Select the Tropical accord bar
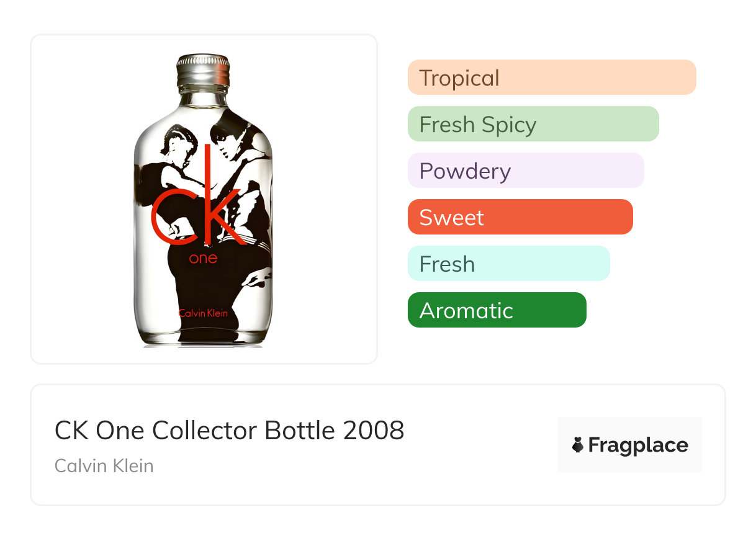Viewport: 756px width, 536px height. point(551,78)
